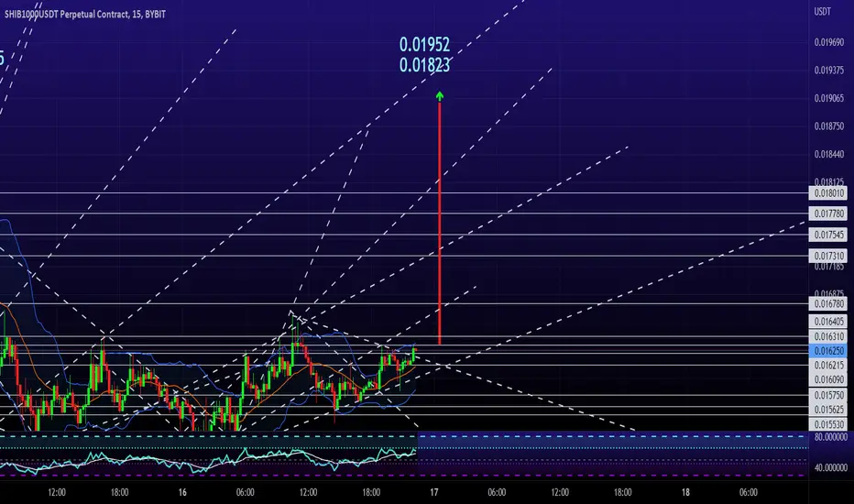The height and width of the screenshot is (504, 854).
Task: Select the 0.017310 horizontal line price tag
Action: [827, 256]
